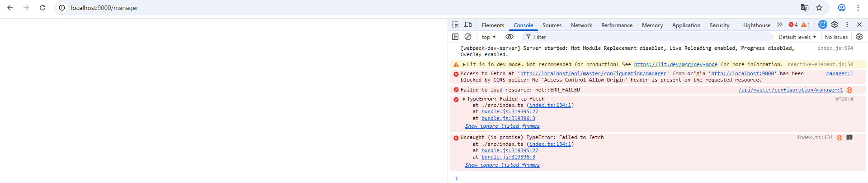
Task: Open DevTools settings gear in tab bar
Action: [x=835, y=25]
